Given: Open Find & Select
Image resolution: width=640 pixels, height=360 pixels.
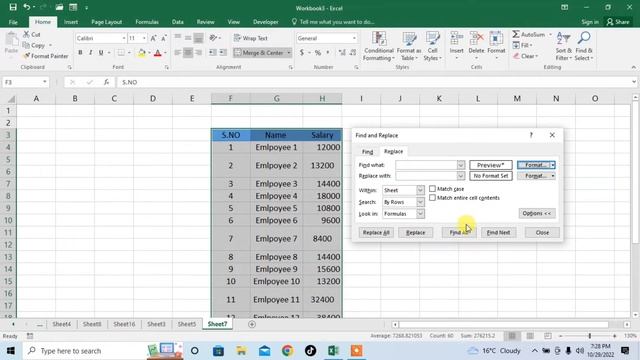Looking at the screenshot, I should coord(584,46).
